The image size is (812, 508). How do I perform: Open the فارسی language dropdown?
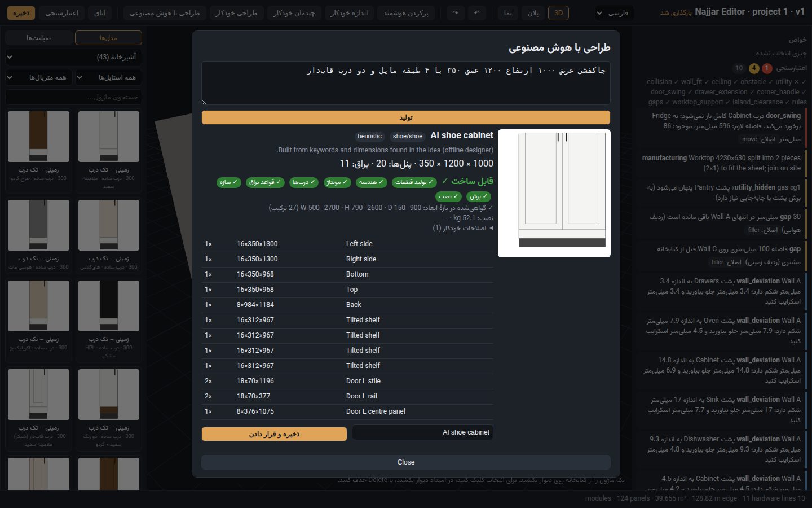pos(615,13)
